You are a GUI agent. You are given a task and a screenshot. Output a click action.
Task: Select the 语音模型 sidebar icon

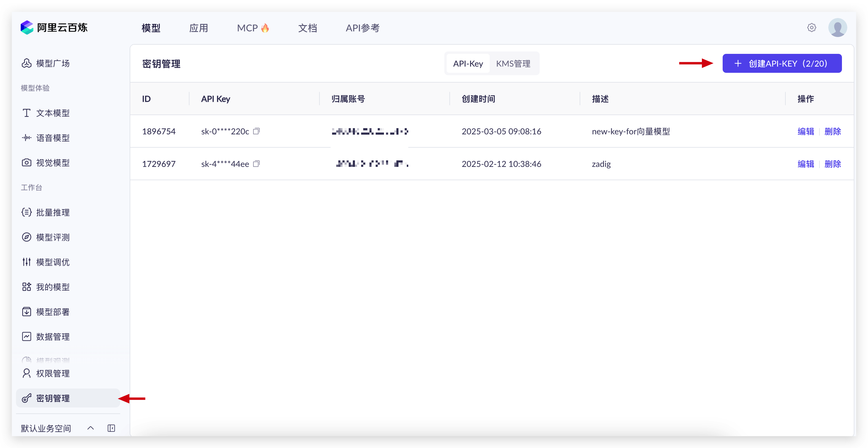click(x=27, y=137)
